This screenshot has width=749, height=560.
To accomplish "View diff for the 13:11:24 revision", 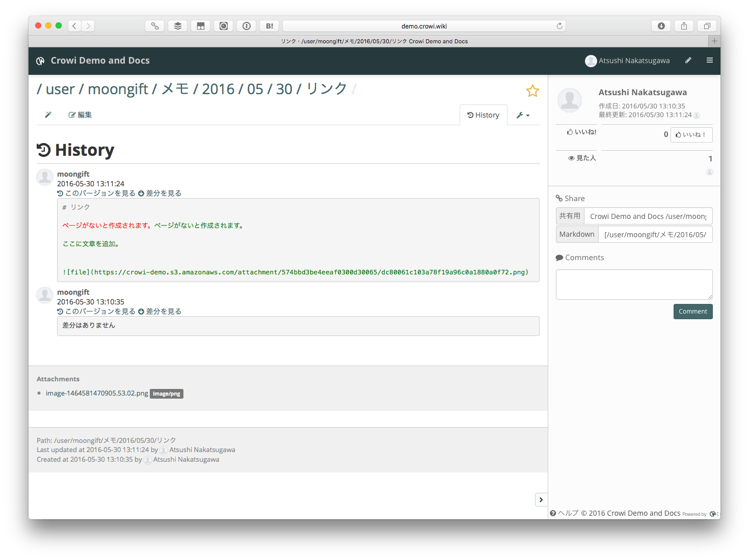I will tap(160, 193).
